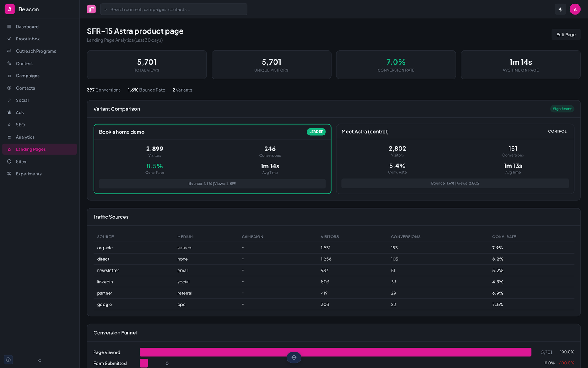588x368 pixels.
Task: Click the Page Viewed funnel bar
Action: coord(336,352)
